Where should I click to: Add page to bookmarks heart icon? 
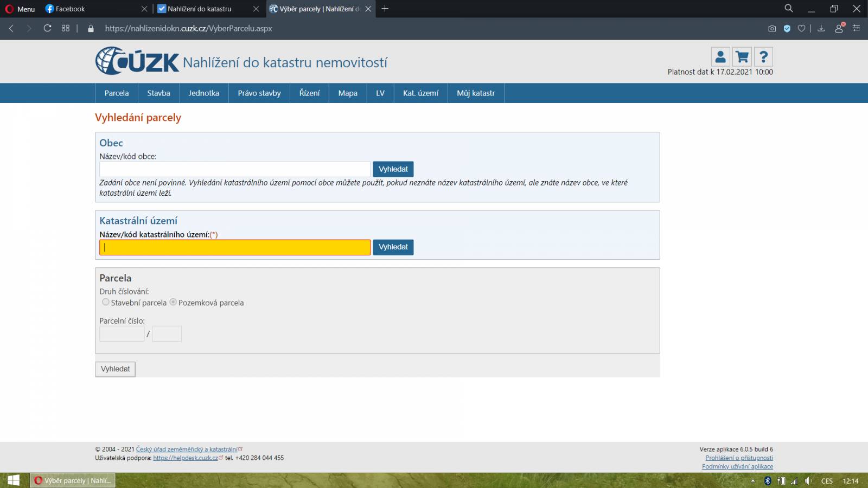pos(801,28)
